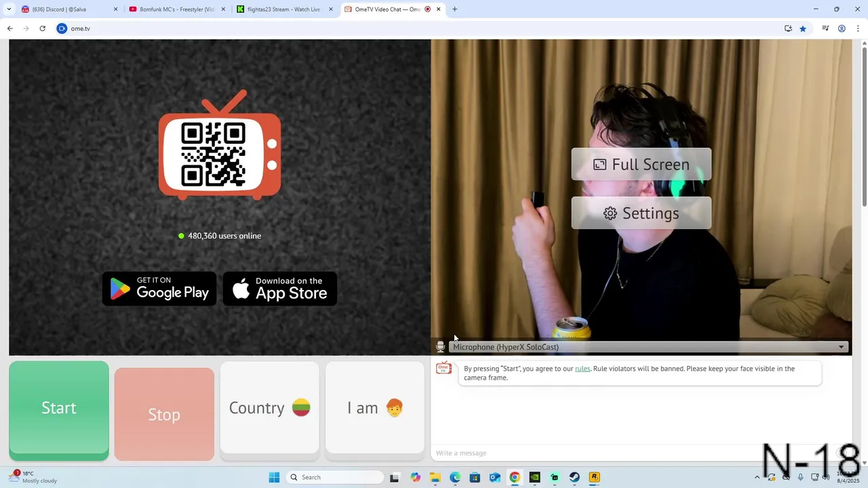Open a new browser tab

[x=454, y=9]
